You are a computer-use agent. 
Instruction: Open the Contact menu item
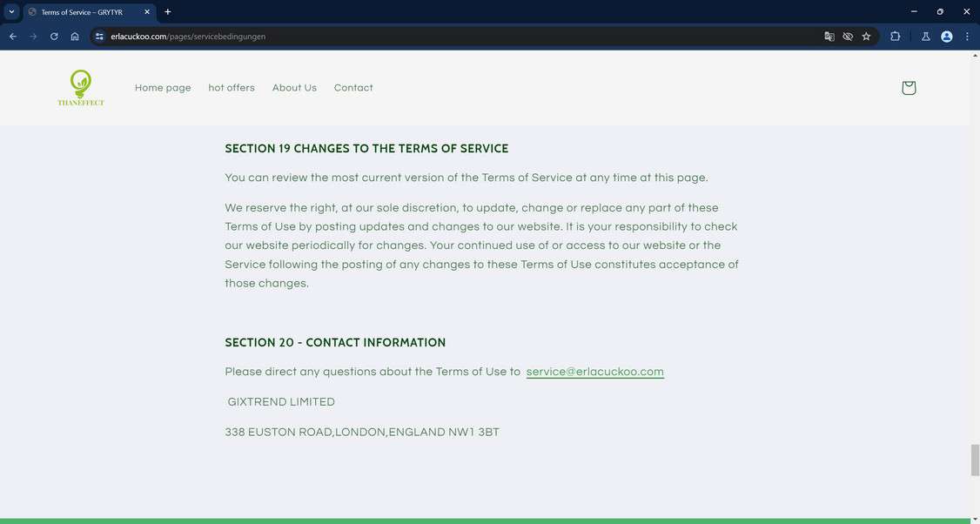353,88
